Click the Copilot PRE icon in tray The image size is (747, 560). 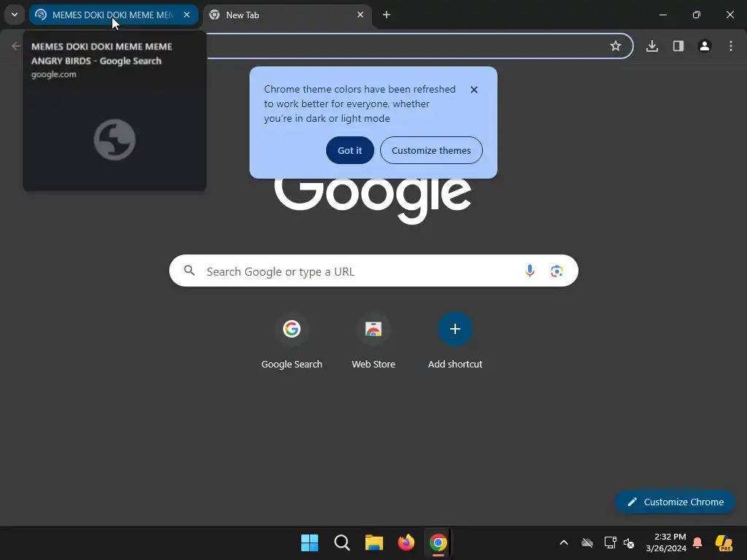click(724, 542)
